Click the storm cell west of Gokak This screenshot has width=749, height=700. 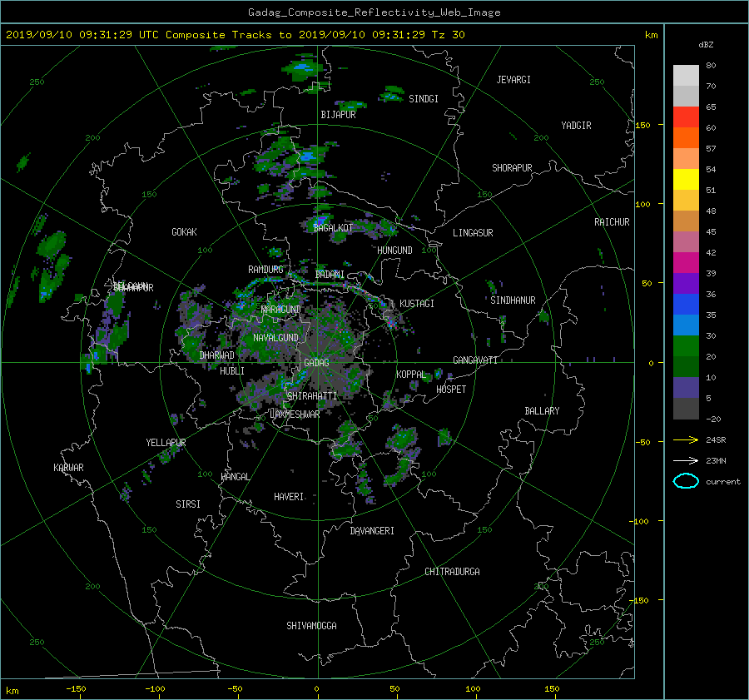click(52, 245)
